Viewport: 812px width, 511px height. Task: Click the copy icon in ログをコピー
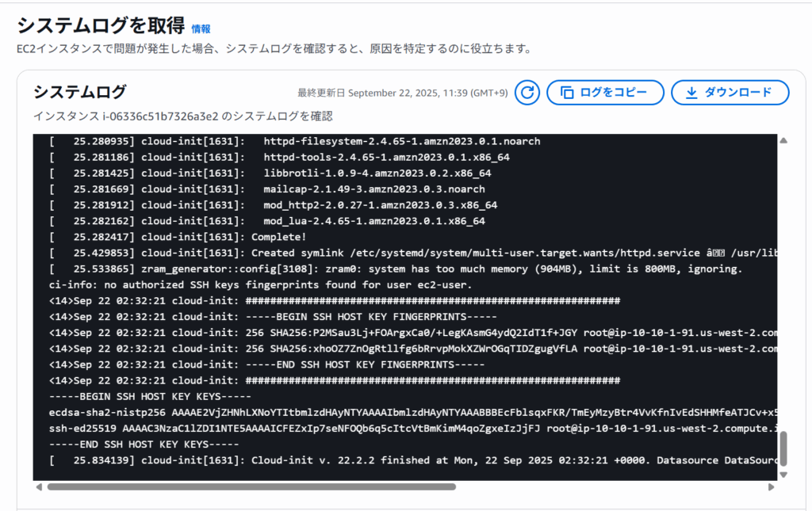coord(567,93)
